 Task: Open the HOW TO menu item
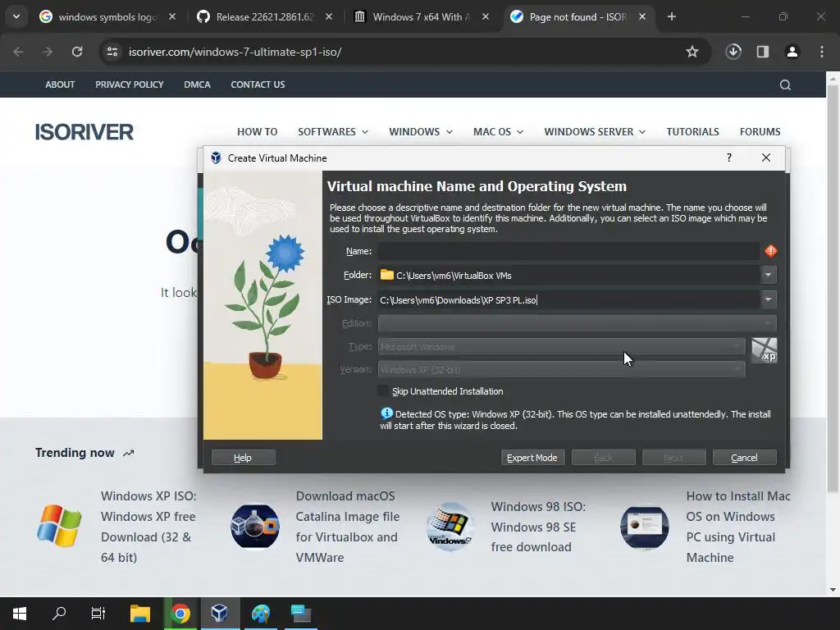257,132
